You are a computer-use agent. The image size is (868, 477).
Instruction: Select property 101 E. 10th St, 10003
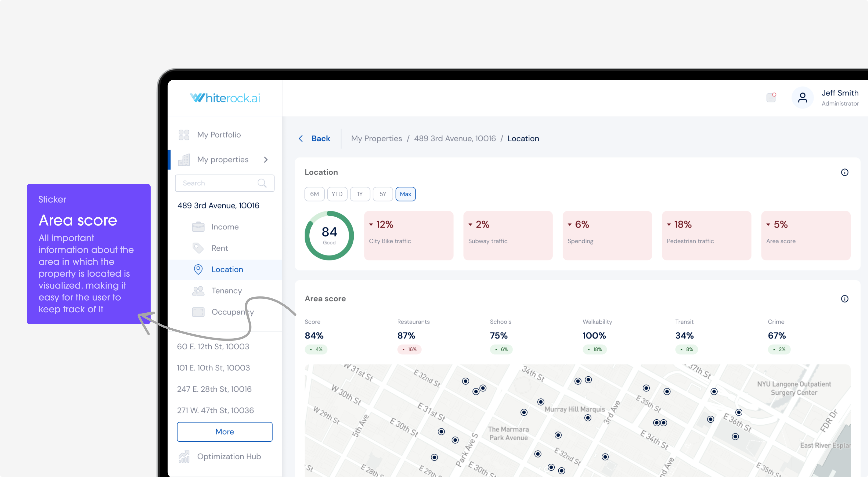213,367
